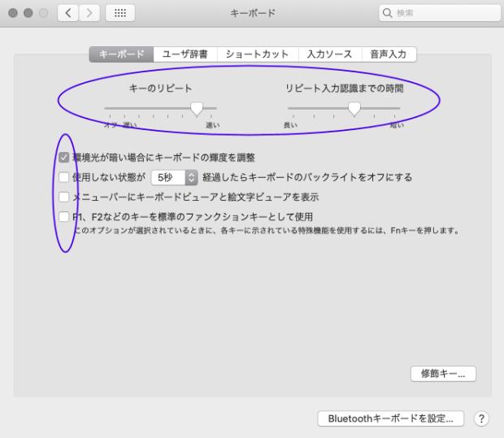This screenshot has width=504, height=438.
Task: Click the キーのリピート slider handle
Action: coord(197,109)
